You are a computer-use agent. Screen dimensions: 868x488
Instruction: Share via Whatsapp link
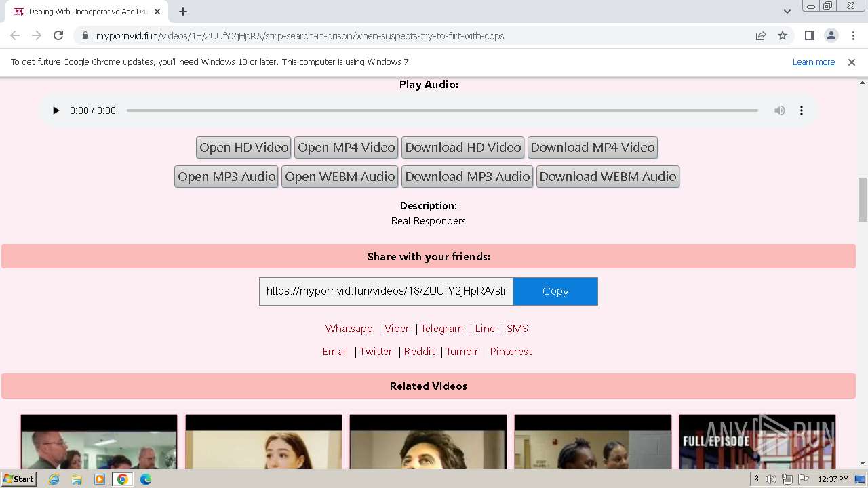[x=349, y=329]
